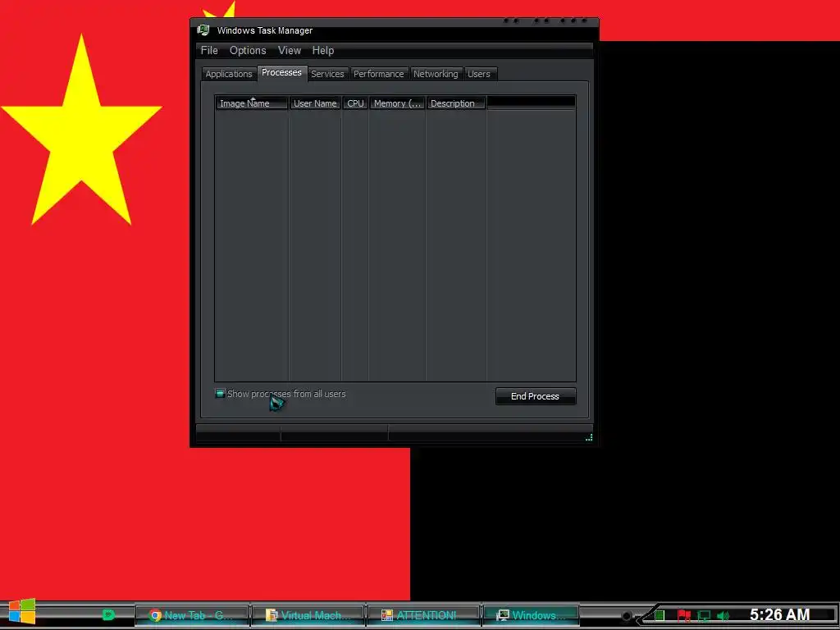This screenshot has height=630, width=840.
Task: Open Virtual Mach... taskbar button
Action: [308, 615]
